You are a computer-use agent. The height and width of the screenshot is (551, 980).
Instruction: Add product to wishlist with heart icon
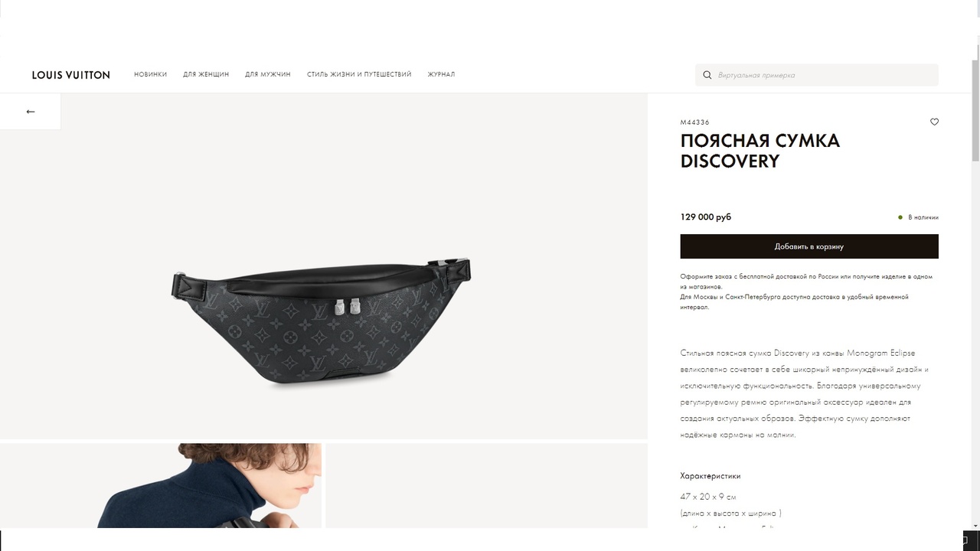[x=934, y=122]
